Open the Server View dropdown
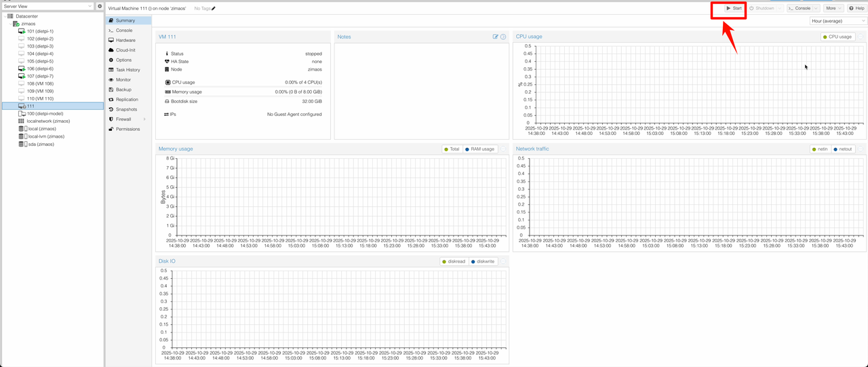Viewport: 868px width, 367px height. tap(47, 6)
